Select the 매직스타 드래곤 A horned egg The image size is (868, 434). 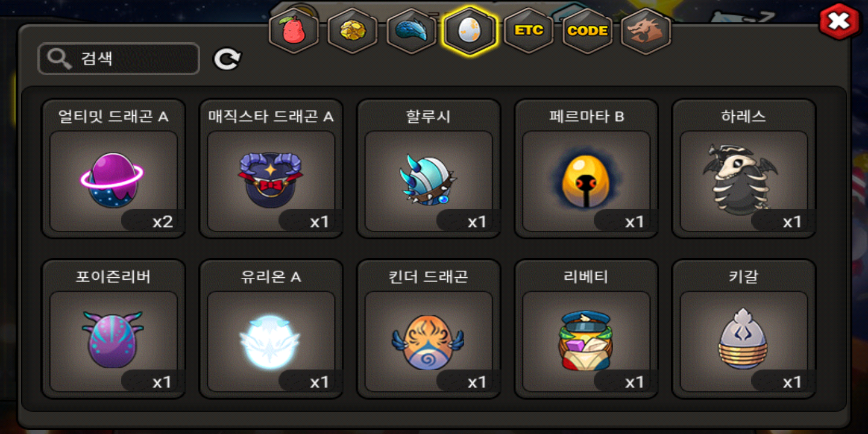pos(271,169)
